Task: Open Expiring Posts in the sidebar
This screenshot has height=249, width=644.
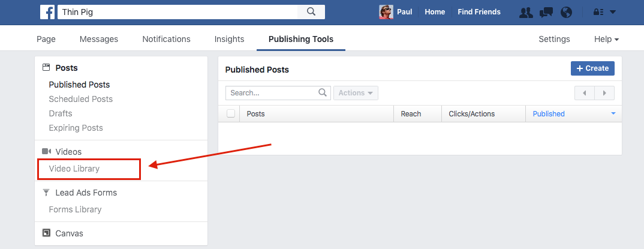Action: 76,128
